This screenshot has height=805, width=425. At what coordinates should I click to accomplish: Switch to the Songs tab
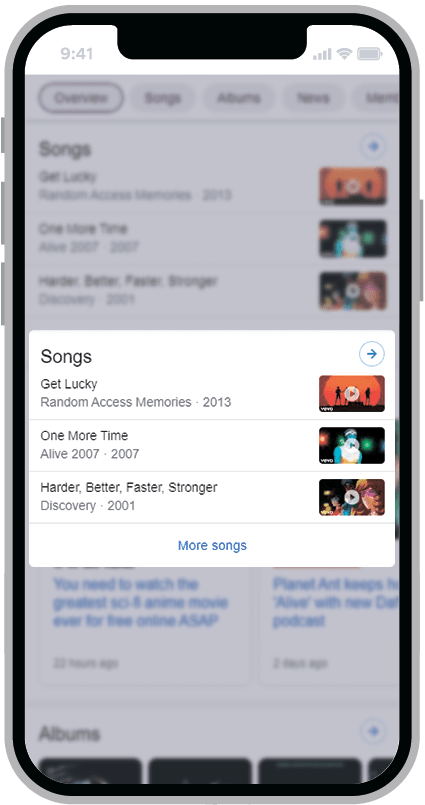pyautogui.click(x=163, y=98)
